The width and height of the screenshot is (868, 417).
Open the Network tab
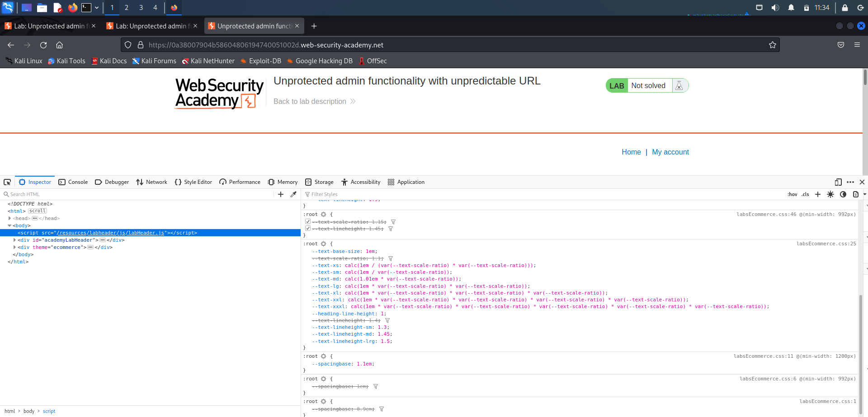point(151,182)
